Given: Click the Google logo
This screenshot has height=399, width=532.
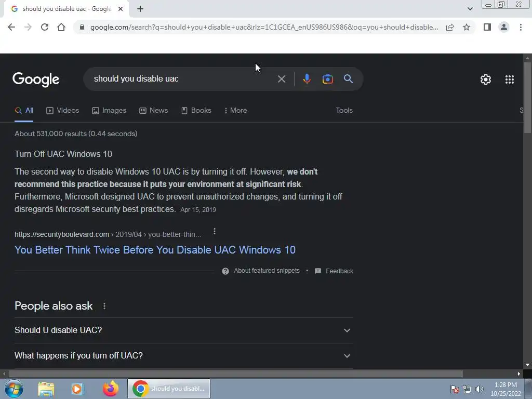Looking at the screenshot, I should pos(36,79).
